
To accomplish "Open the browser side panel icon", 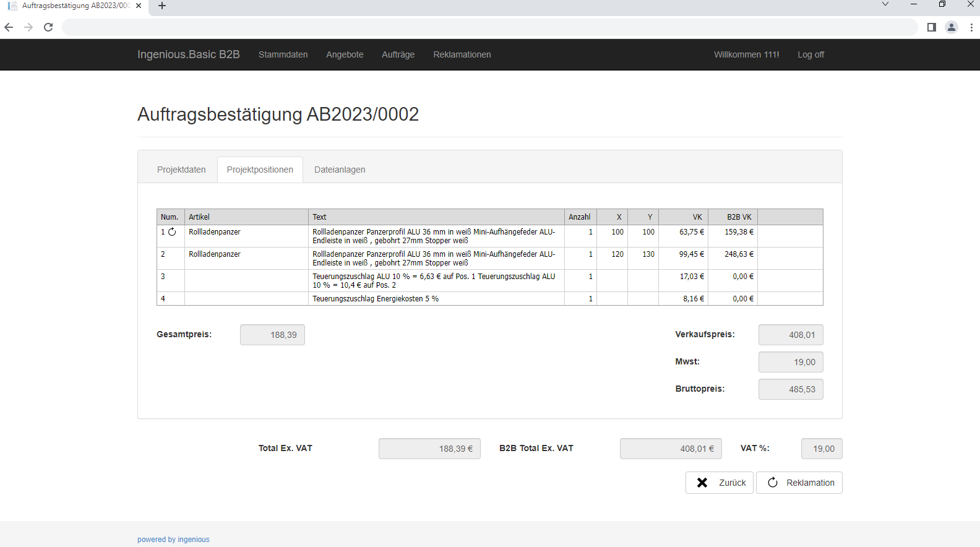I will 932,27.
